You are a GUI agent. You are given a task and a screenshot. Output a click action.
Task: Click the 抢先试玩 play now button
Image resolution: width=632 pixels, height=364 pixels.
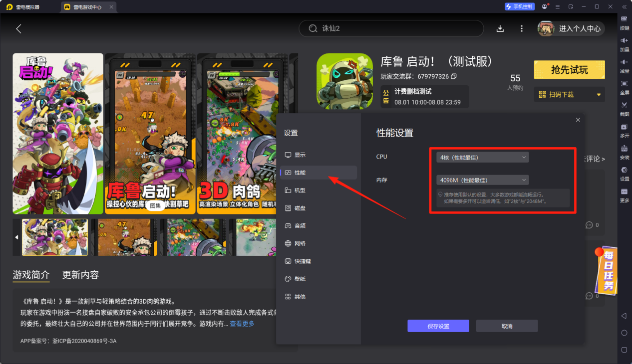point(569,70)
